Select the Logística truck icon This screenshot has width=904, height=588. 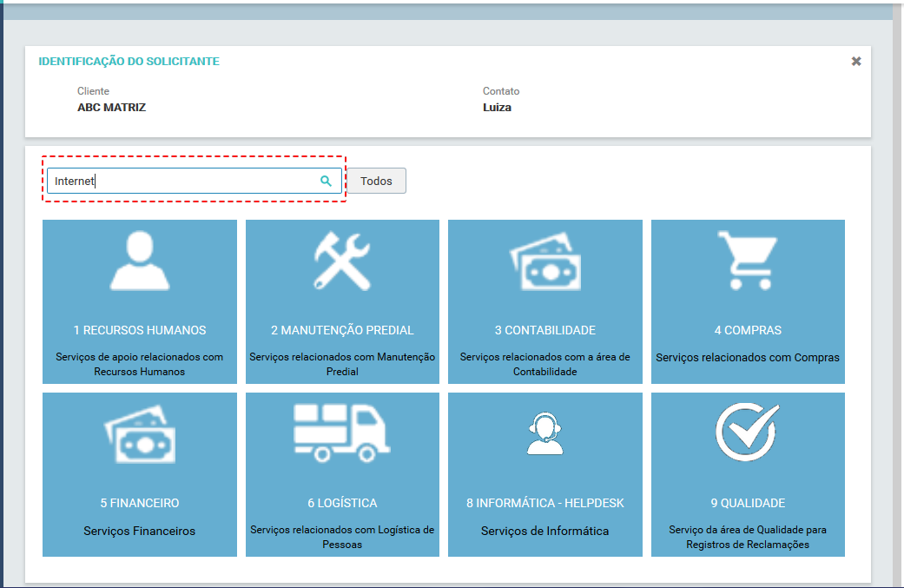[342, 433]
